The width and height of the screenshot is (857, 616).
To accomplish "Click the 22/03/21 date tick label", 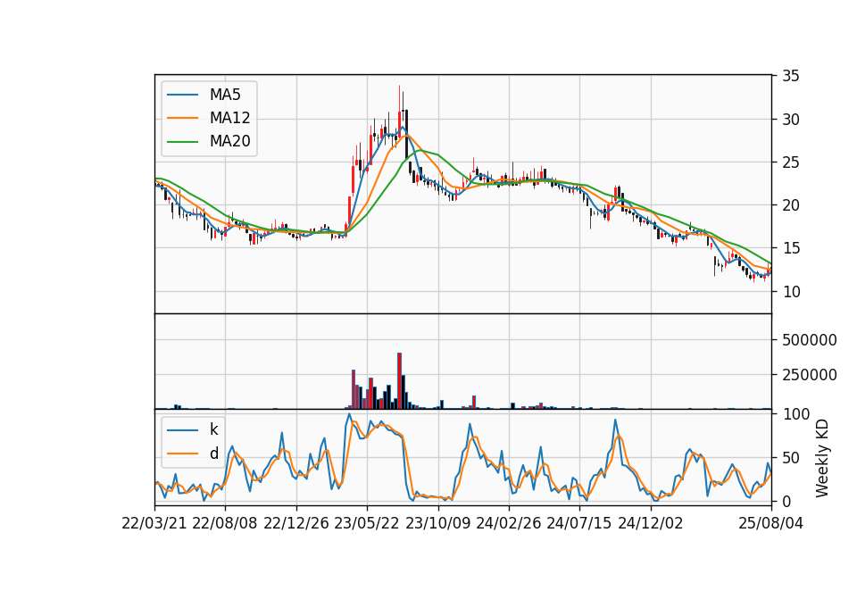I will pos(154,523).
